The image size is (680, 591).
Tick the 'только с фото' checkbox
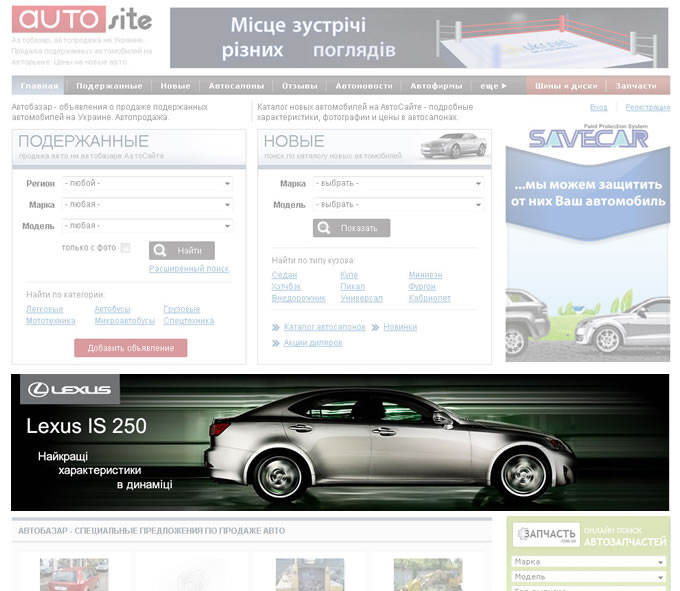(125, 248)
